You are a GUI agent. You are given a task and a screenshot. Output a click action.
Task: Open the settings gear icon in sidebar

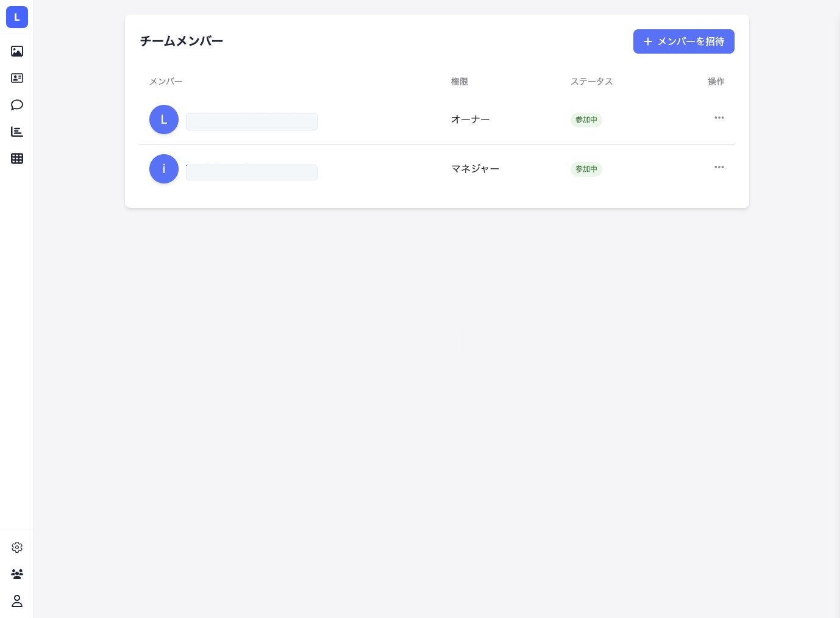tap(17, 547)
